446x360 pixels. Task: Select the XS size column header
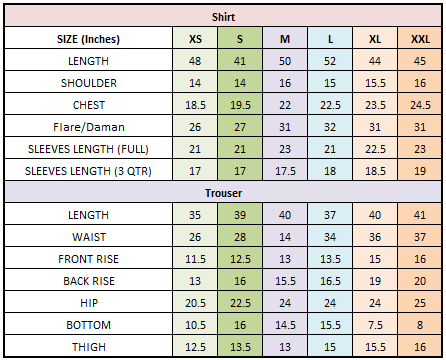(x=195, y=39)
